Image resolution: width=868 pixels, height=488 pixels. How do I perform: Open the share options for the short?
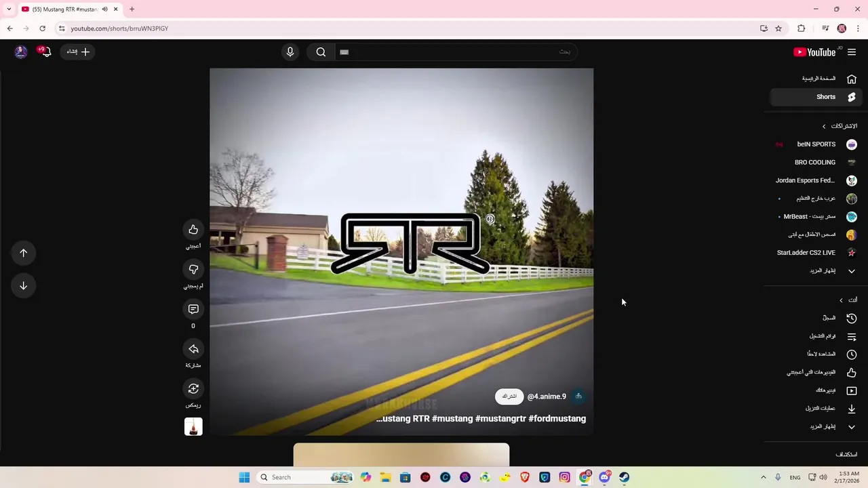pos(193,348)
